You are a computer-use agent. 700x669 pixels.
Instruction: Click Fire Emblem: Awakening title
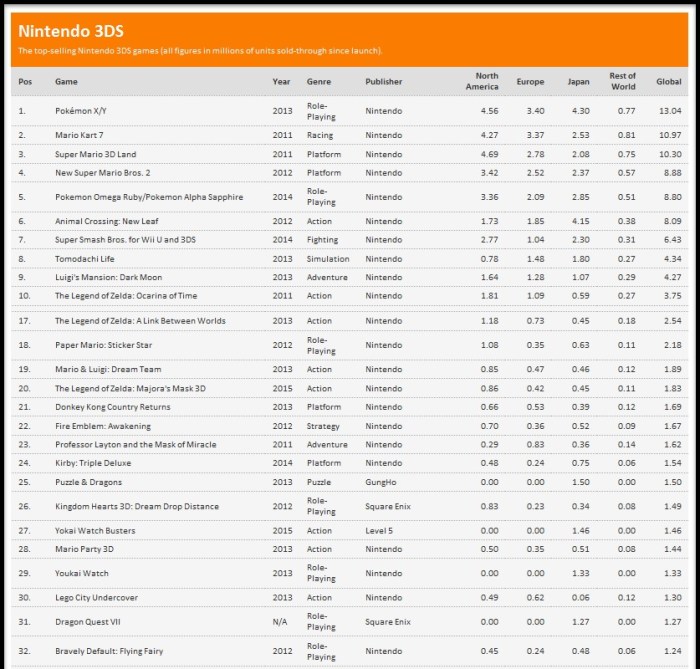click(x=103, y=426)
